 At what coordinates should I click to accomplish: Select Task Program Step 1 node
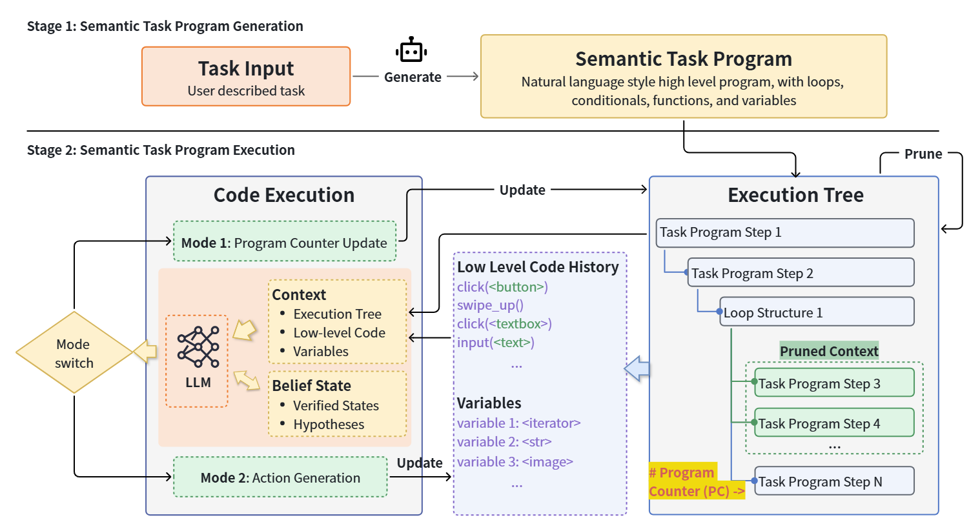[785, 233]
